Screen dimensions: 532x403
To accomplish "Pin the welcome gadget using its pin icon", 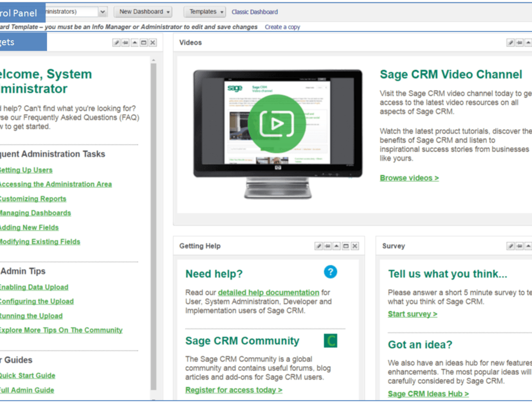I will [x=126, y=43].
